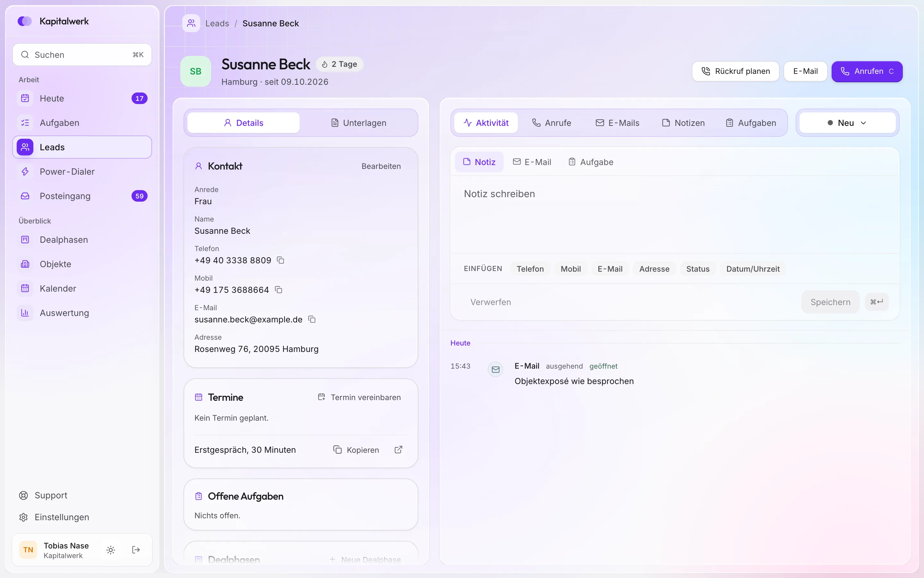Viewport: 924px width, 578px height.
Task: Insert Datum/Uhrzeit chip into note
Action: [x=753, y=269]
